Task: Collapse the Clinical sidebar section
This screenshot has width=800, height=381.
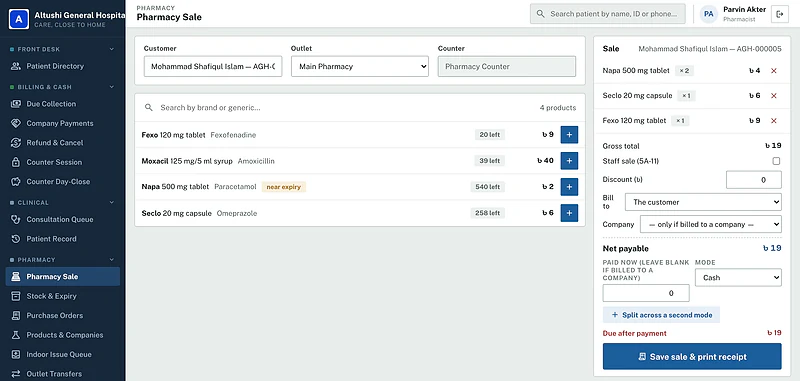Action: click(112, 202)
